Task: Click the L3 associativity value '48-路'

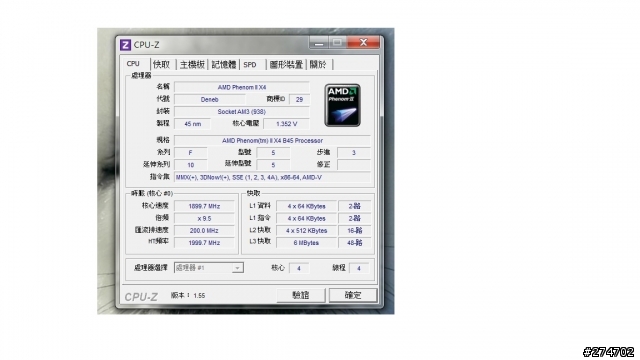Action: (x=355, y=242)
